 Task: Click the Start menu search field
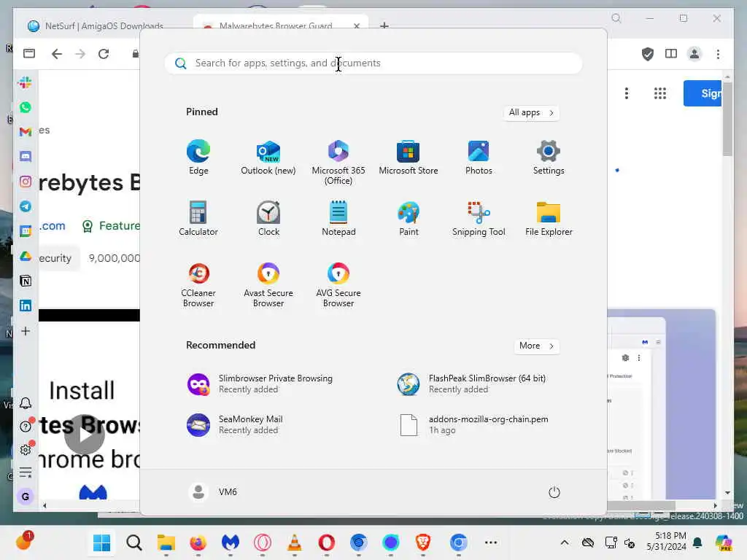[373, 63]
